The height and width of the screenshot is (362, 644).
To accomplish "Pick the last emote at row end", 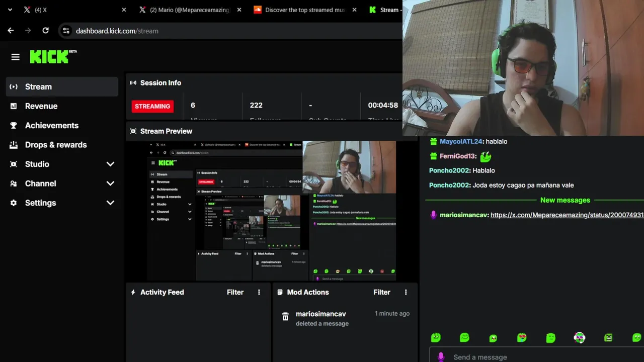I will pyautogui.click(x=637, y=338).
